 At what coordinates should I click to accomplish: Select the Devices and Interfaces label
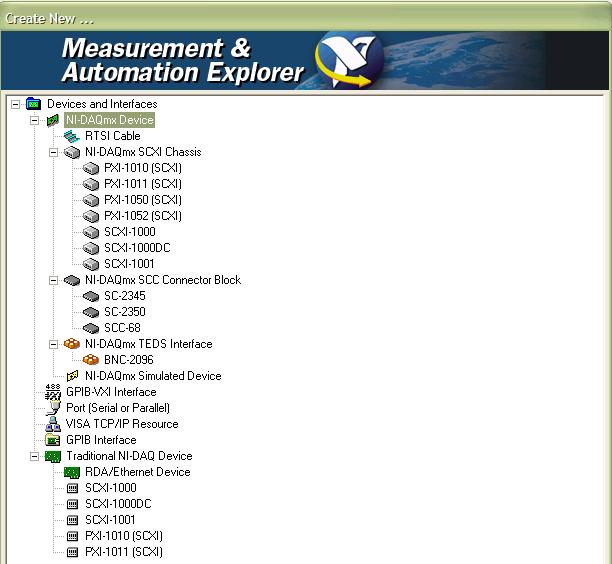coord(102,104)
